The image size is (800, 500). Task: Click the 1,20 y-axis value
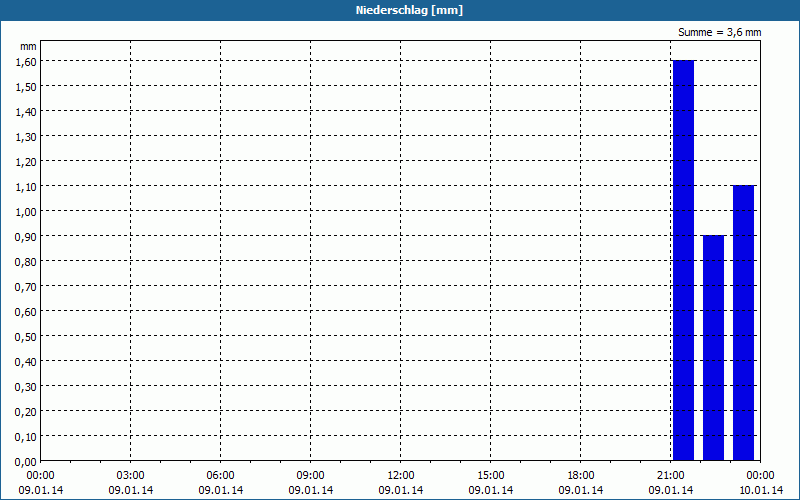(x=26, y=162)
